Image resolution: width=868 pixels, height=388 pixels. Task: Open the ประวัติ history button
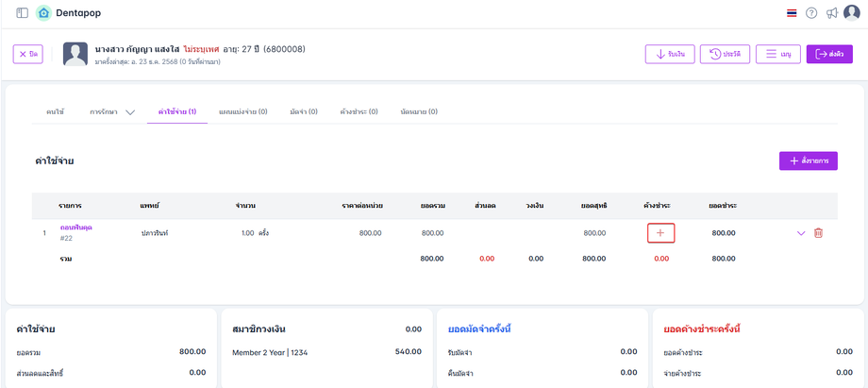(724, 54)
